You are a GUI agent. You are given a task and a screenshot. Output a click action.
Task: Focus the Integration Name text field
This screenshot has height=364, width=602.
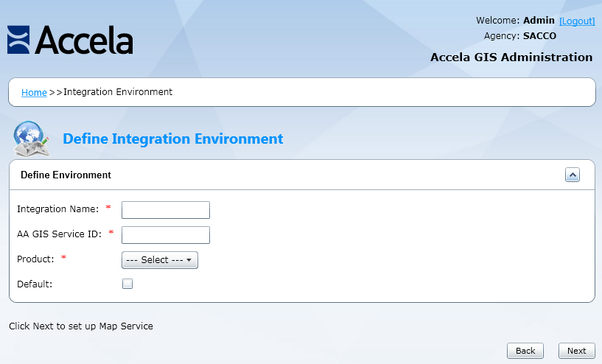pyautogui.click(x=166, y=210)
